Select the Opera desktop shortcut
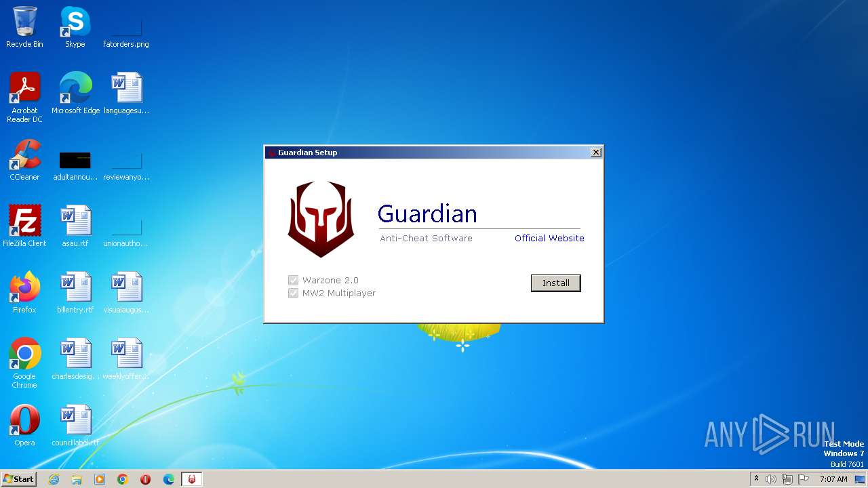The width and height of the screenshot is (868, 488). pyautogui.click(x=24, y=426)
